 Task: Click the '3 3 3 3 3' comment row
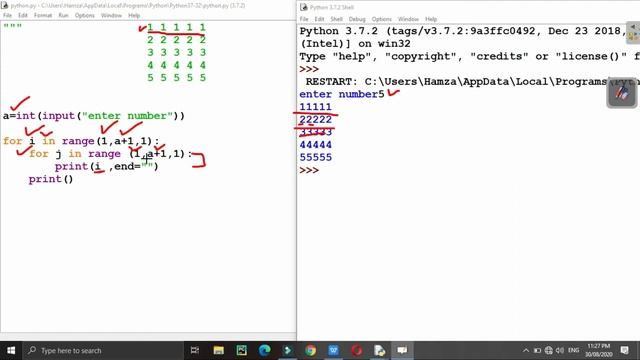click(x=177, y=53)
